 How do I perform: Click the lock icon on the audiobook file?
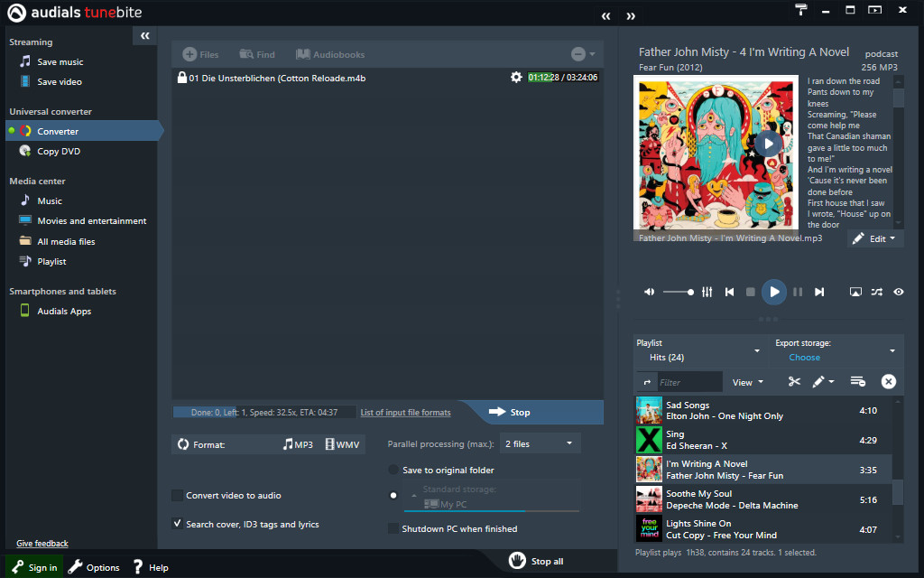click(x=182, y=78)
